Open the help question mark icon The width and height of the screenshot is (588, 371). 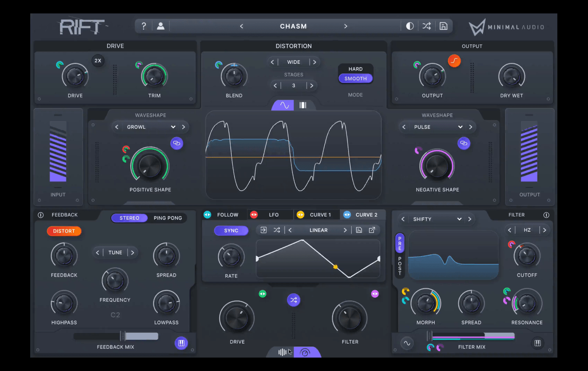[x=144, y=26]
